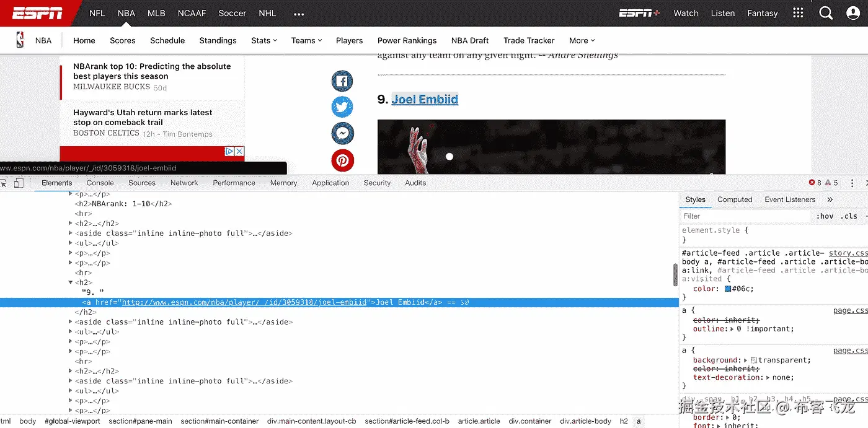The image size is (868, 428).
Task: Open the more sports ellipsis menu
Action: pos(299,14)
